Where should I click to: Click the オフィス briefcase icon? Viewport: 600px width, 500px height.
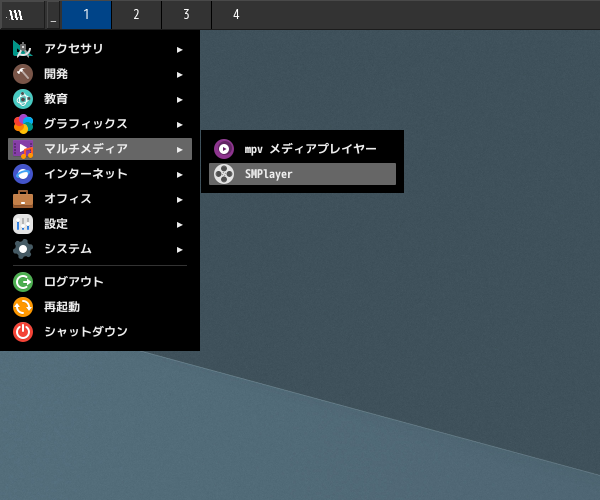23,199
